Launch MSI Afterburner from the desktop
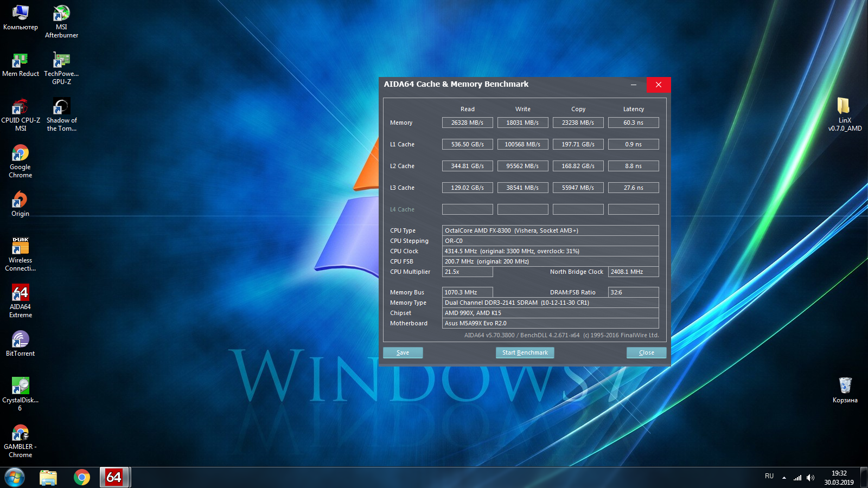868x488 pixels. 61,22
